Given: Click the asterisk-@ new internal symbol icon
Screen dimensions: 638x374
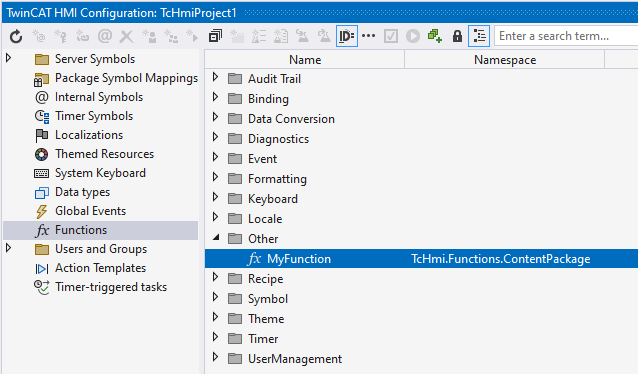Looking at the screenshot, I should coord(39,36).
